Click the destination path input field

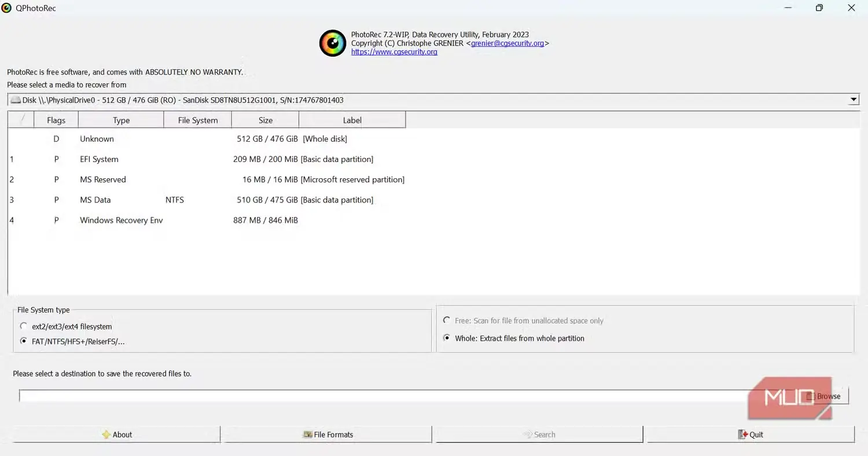[409, 396]
